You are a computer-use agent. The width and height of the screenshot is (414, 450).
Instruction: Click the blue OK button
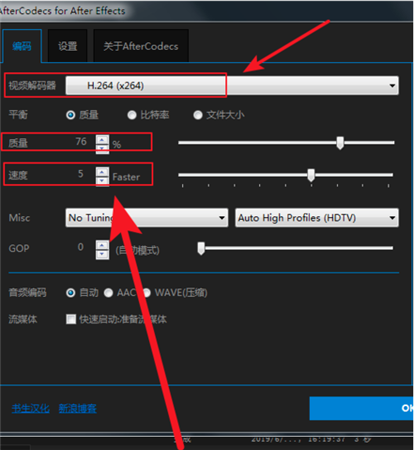coord(361,408)
